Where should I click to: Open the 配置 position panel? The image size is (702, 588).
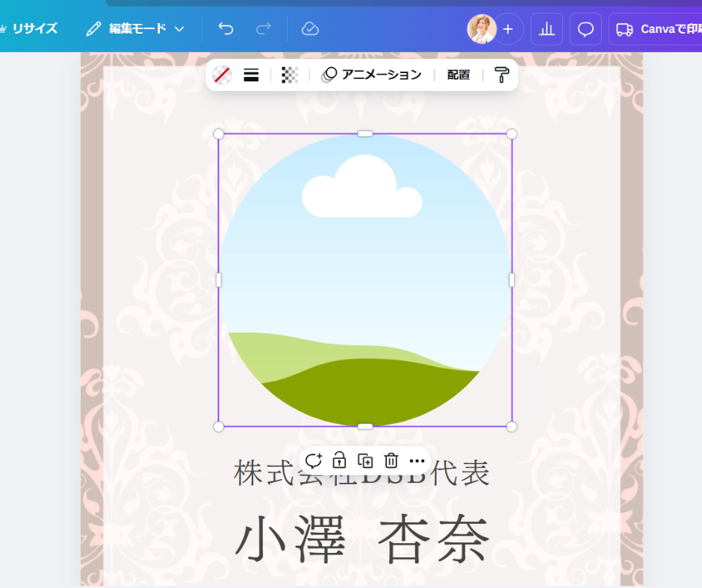click(459, 75)
